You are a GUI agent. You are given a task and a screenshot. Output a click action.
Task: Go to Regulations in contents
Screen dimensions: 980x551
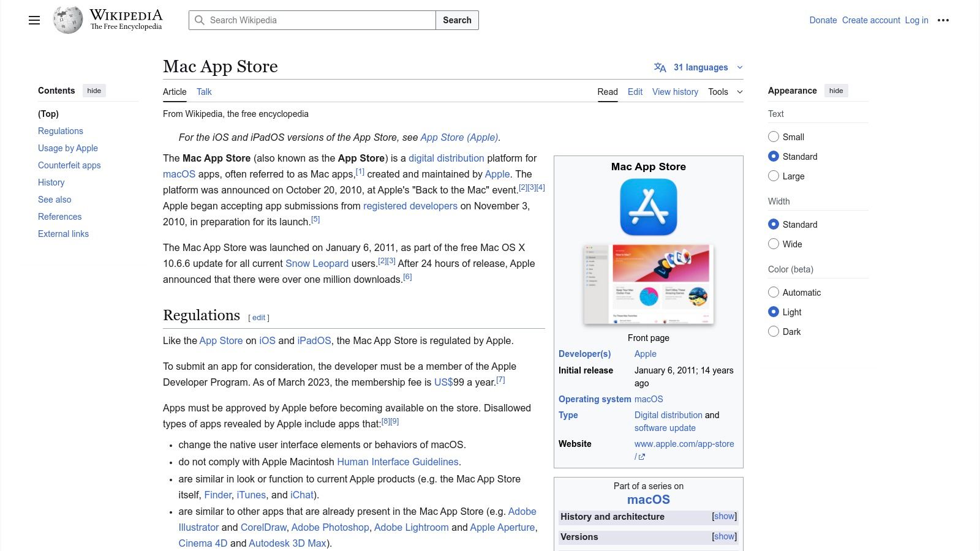pyautogui.click(x=61, y=131)
